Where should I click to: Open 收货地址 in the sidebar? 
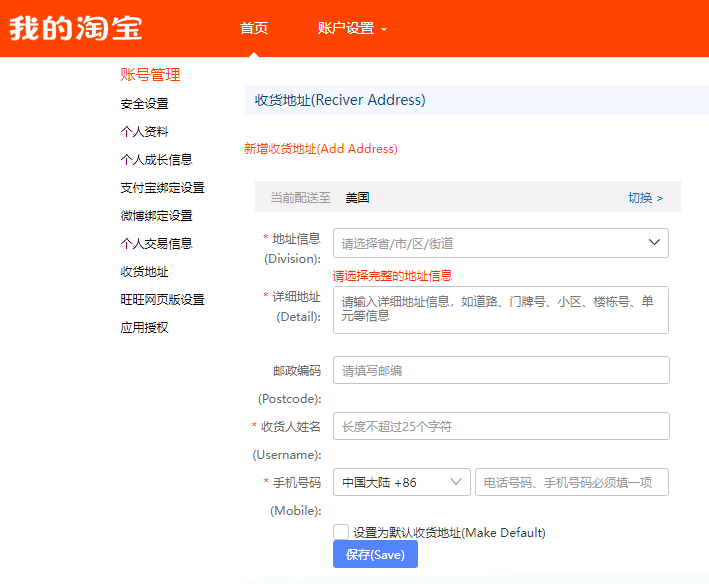tap(144, 272)
